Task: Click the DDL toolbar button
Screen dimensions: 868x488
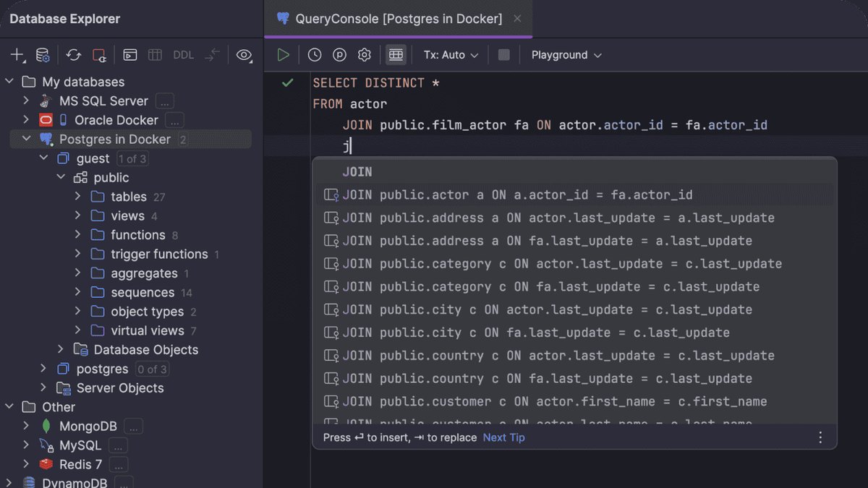Action: [184, 55]
